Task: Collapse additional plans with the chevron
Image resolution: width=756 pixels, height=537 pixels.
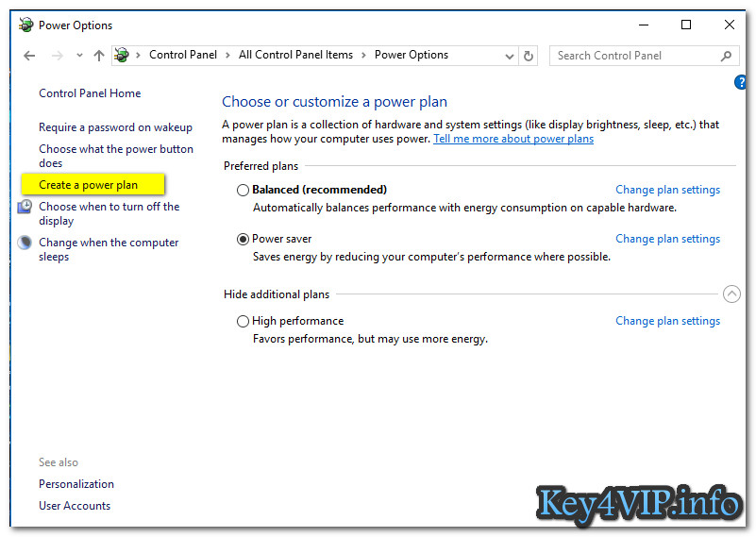Action: tap(731, 294)
